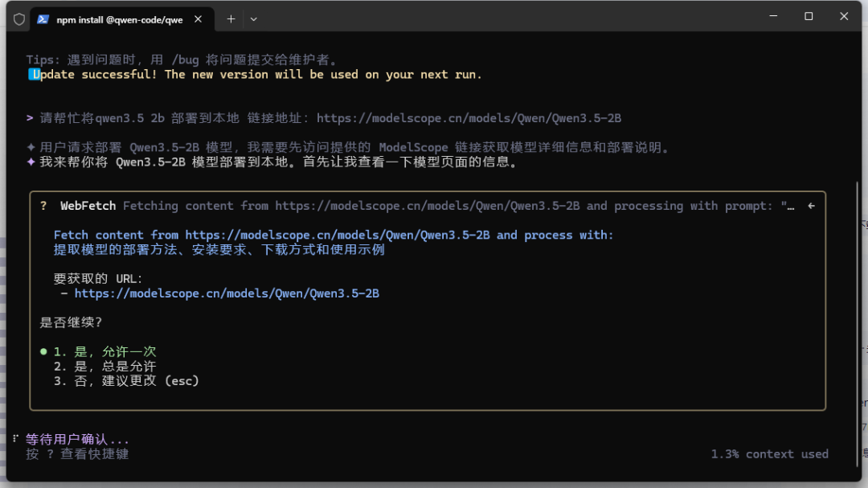868x488 pixels.
Task: Click the shield icon in the title bar
Action: click(19, 19)
